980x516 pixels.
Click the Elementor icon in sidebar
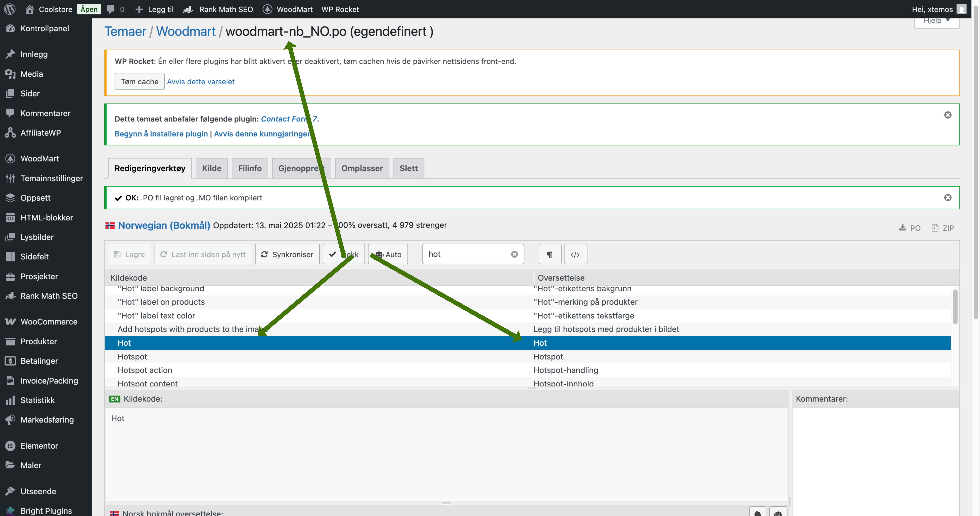(10, 446)
